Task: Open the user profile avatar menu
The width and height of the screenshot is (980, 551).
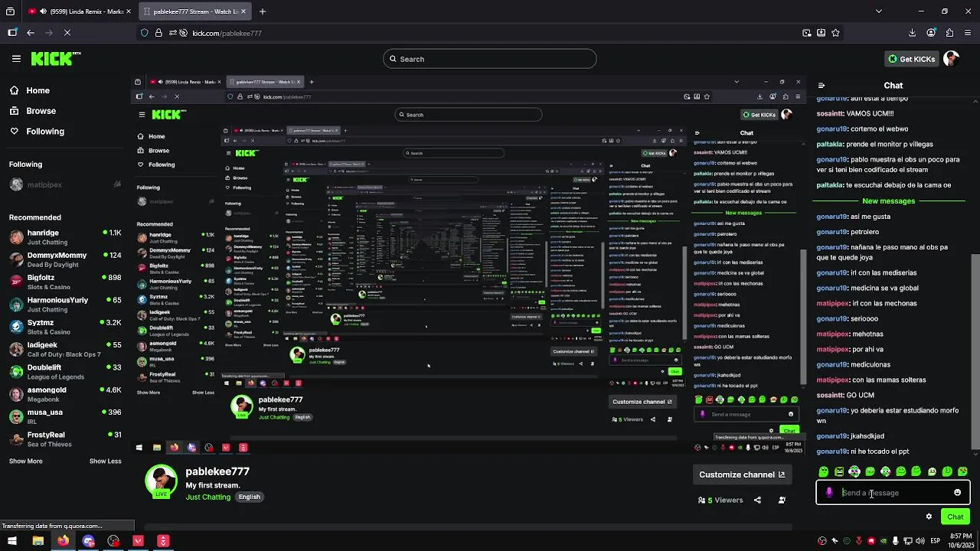Action: coord(951,59)
